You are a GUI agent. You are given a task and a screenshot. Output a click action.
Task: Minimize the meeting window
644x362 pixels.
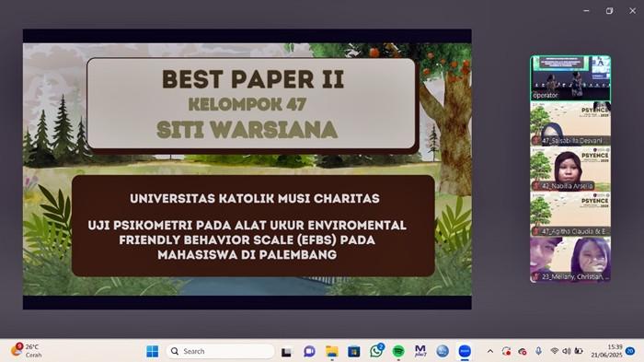tap(587, 11)
